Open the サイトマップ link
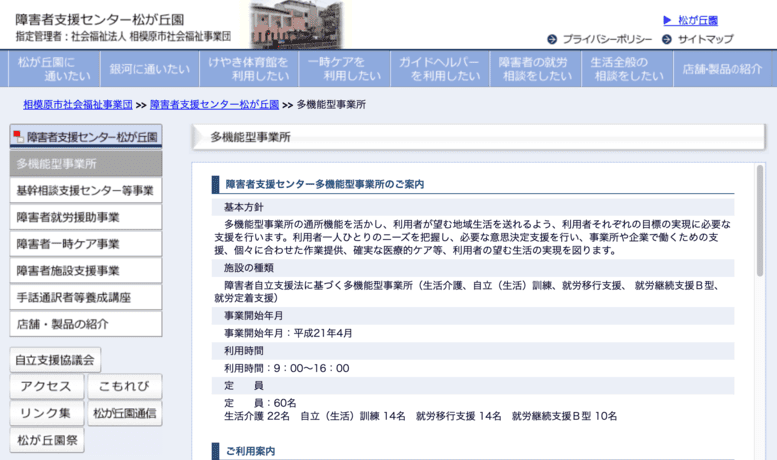Screen dimensions: 777x460 [x=705, y=39]
